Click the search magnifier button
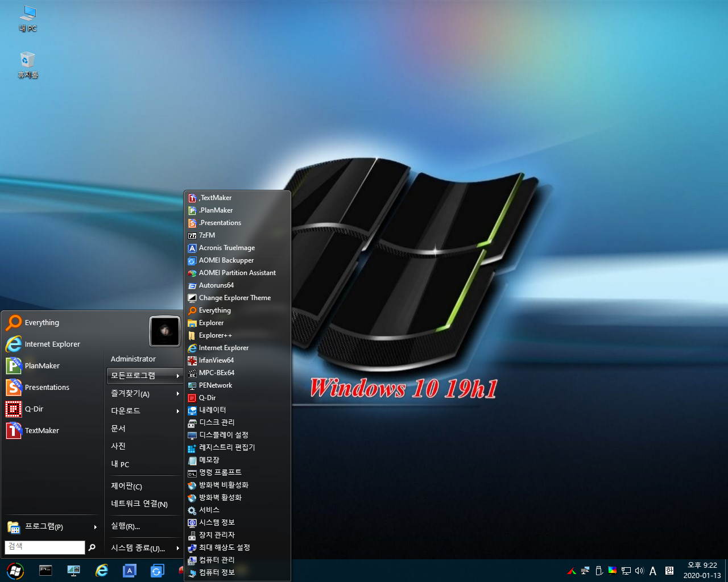Screen dimensions: 728x582 [x=92, y=547]
